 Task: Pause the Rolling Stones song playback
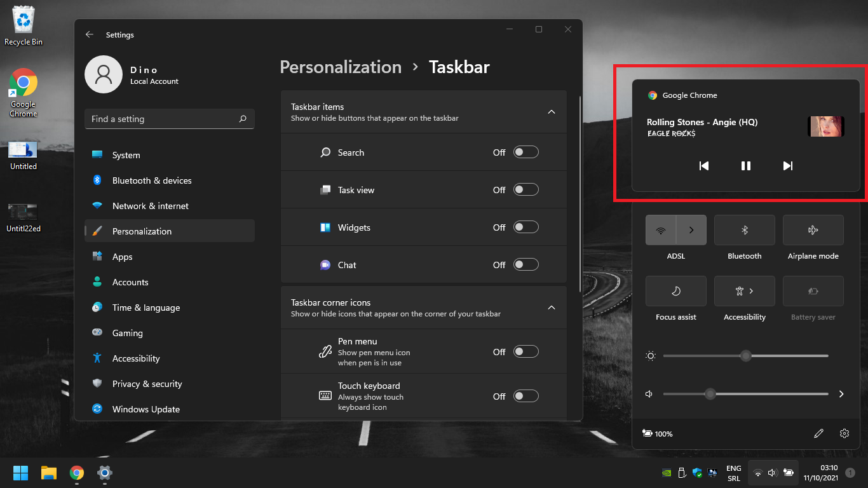pos(746,166)
